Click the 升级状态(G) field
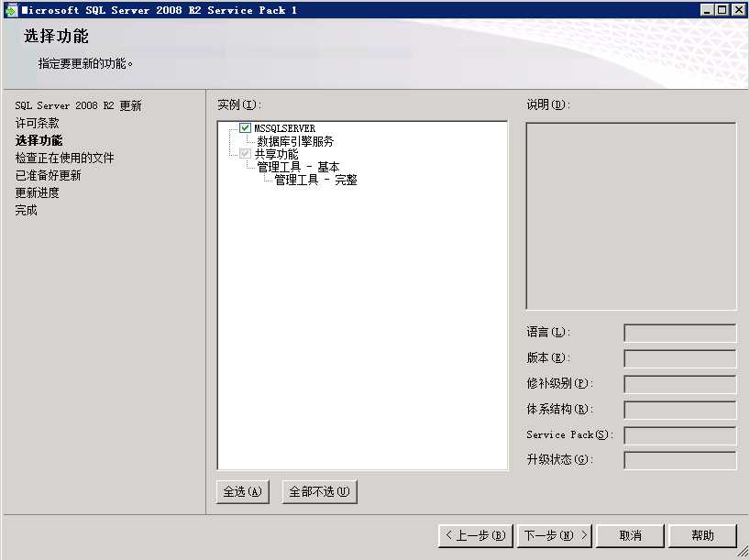Image resolution: width=750 pixels, height=560 pixels. (679, 460)
